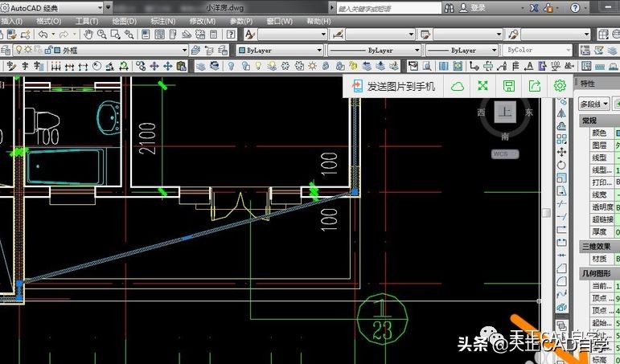Open the 绘图(D) menu

click(125, 22)
